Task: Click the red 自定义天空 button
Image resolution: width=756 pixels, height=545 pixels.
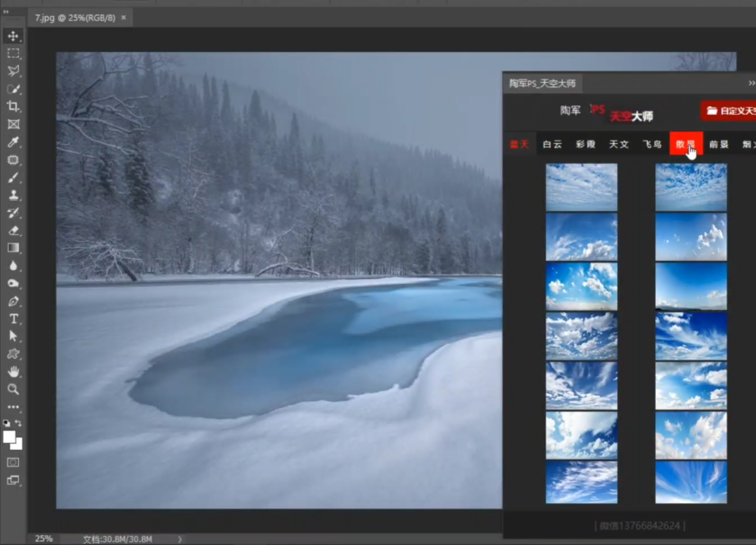Action: pyautogui.click(x=730, y=111)
